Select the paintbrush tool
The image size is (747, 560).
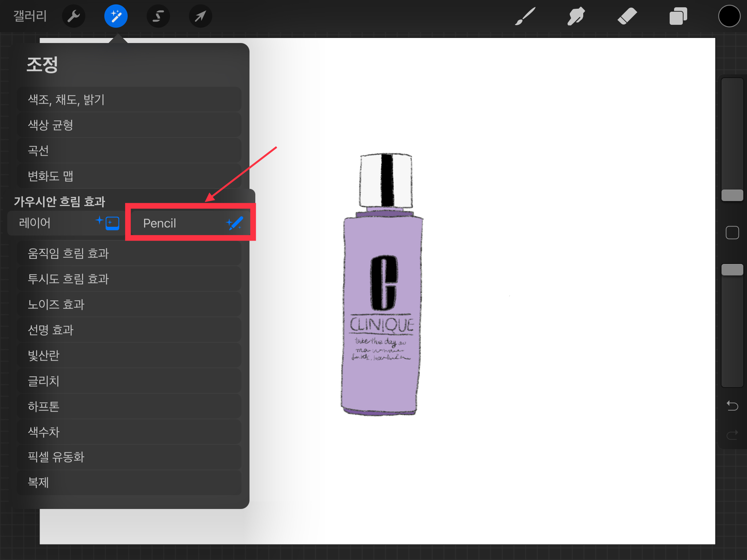(x=525, y=16)
